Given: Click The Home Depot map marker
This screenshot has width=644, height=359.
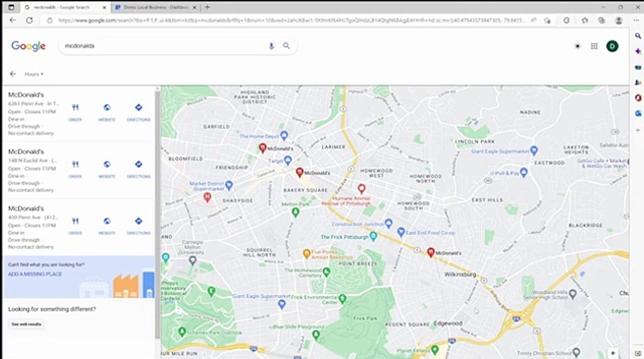Looking at the screenshot, I should (x=284, y=136).
